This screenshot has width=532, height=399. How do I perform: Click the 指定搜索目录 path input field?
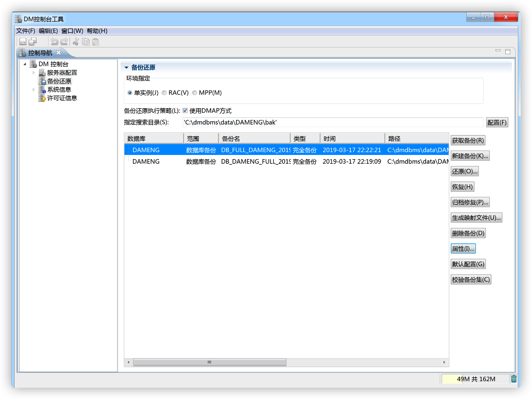333,122
